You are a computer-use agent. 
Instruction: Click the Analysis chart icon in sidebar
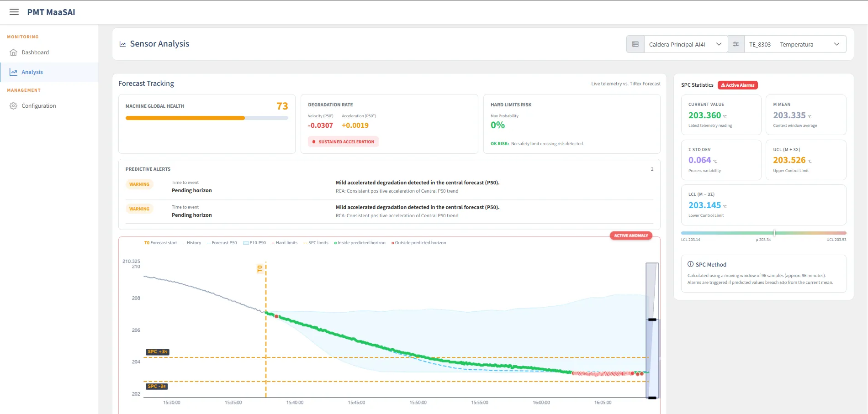pyautogui.click(x=13, y=72)
